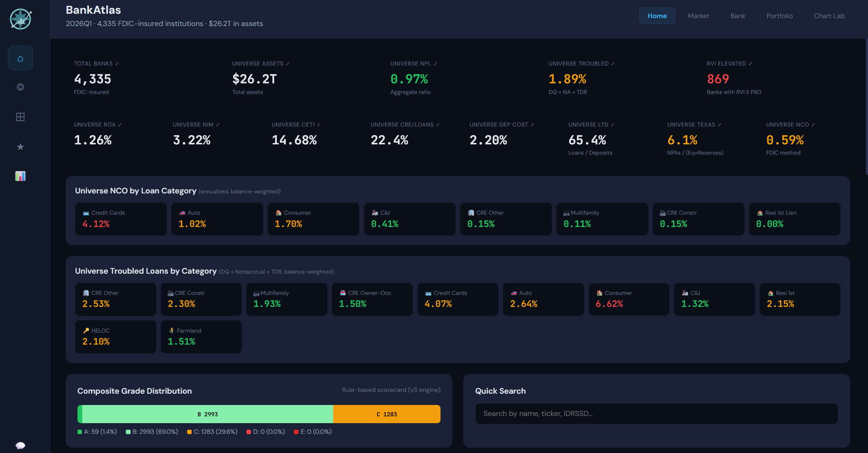The height and width of the screenshot is (453, 868).
Task: Switch to the Chart Lab tab
Action: tap(829, 16)
